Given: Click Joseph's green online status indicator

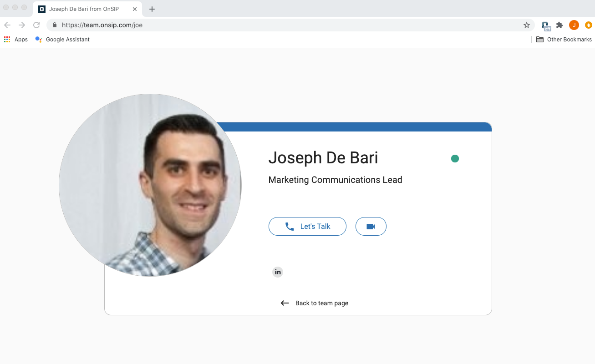Looking at the screenshot, I should click(x=455, y=158).
